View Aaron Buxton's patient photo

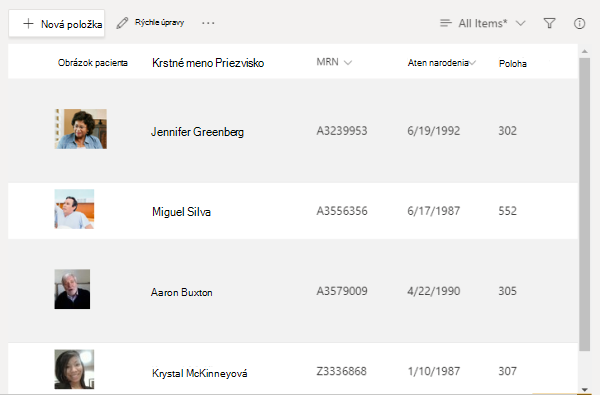click(x=72, y=289)
